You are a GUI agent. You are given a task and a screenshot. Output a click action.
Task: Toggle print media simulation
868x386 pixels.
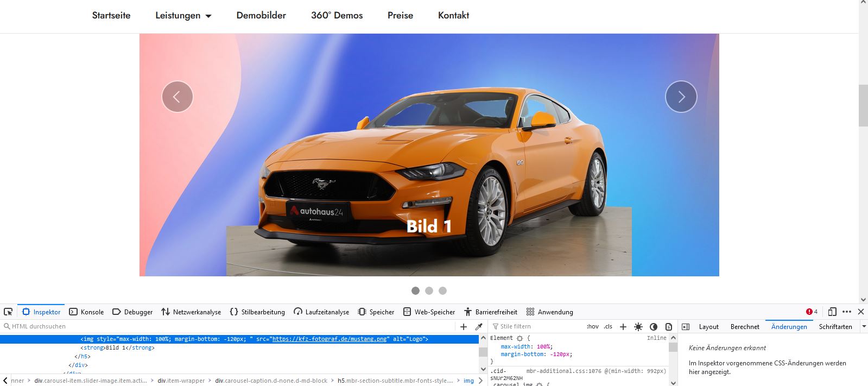point(669,326)
